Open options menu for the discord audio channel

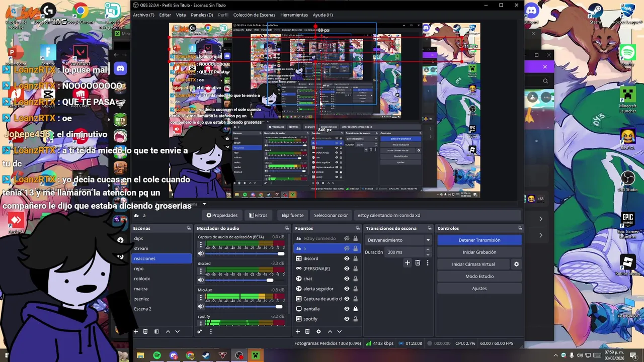click(201, 271)
